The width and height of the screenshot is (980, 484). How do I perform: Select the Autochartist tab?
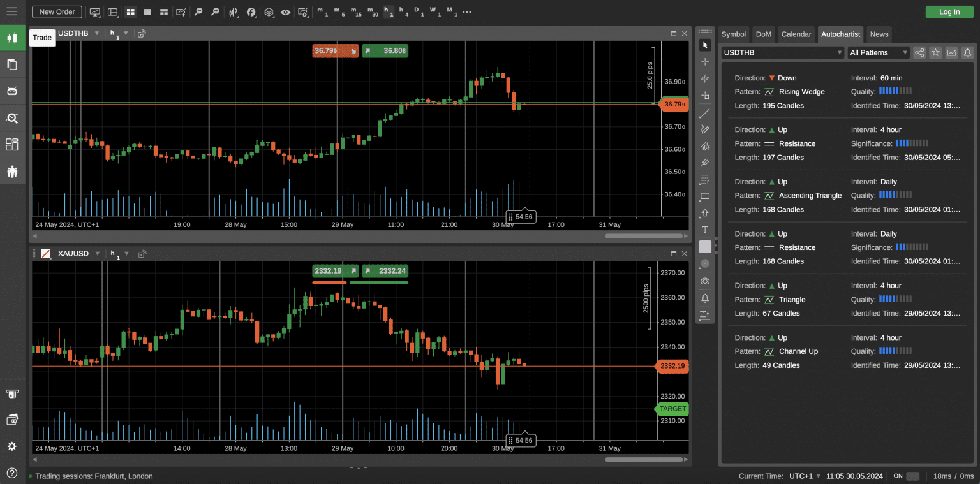840,34
